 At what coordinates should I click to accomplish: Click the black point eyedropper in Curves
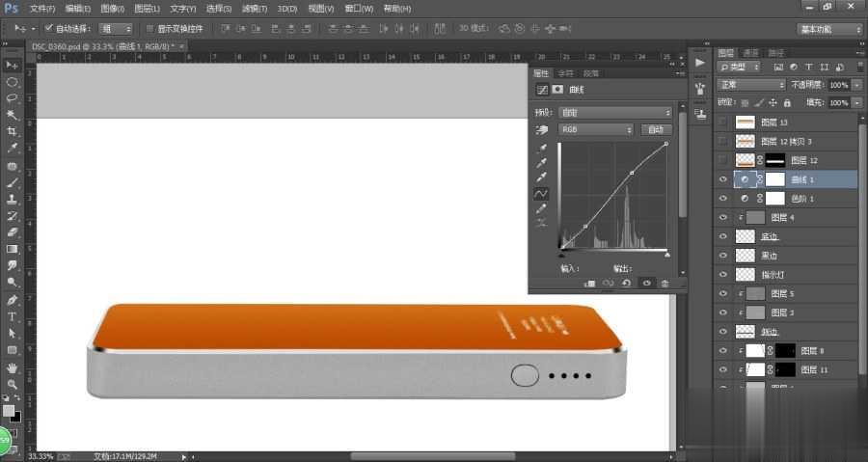[x=541, y=149]
